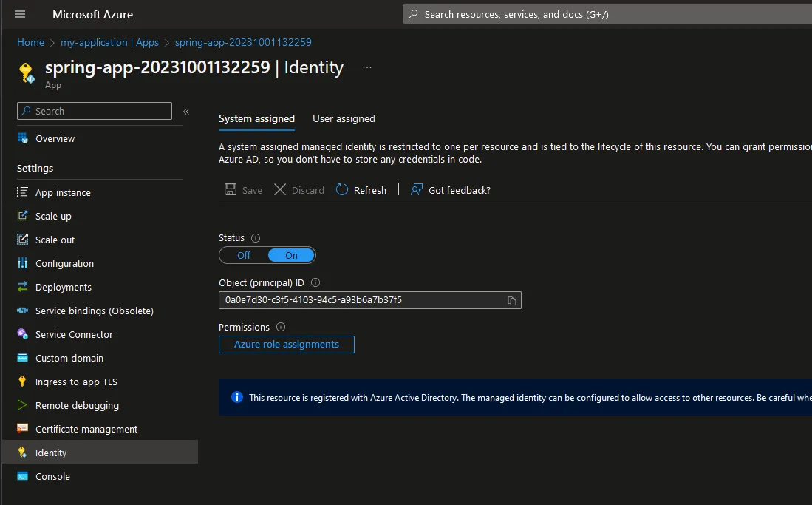Click the App instance list icon
This screenshot has width=812, height=505.
pyautogui.click(x=22, y=192)
